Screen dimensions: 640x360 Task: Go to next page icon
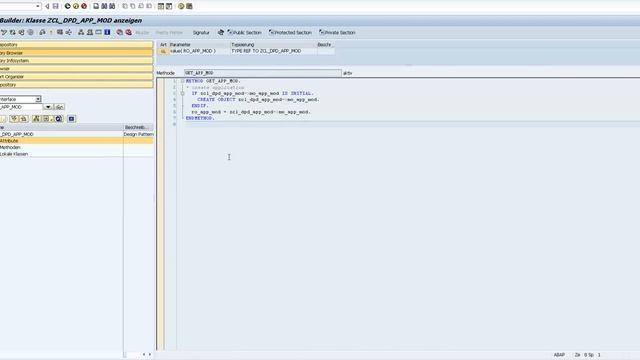(x=141, y=6)
